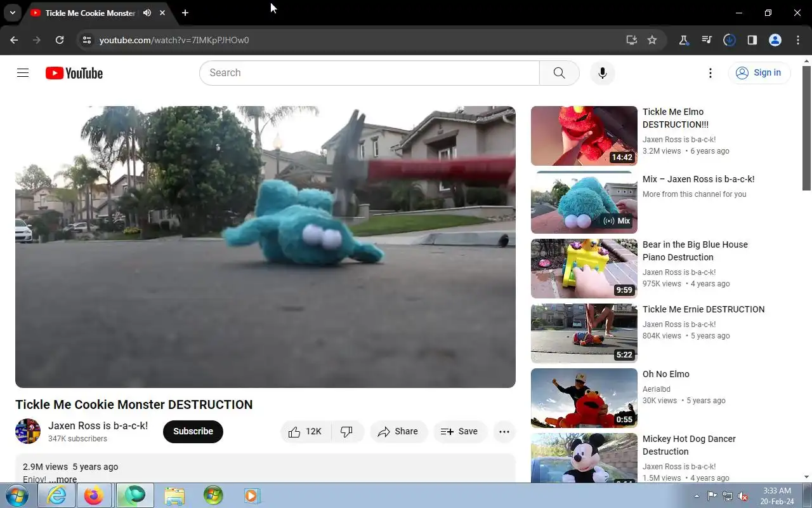The width and height of the screenshot is (812, 508).
Task: Like the video with thumbs up
Action: click(305, 431)
